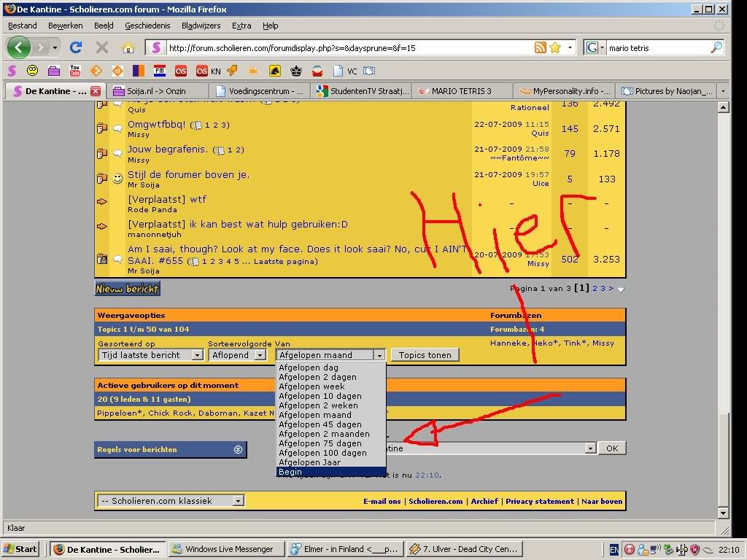
Task: Open the Scholieren.com klassiek style dropdown
Action: click(x=171, y=500)
